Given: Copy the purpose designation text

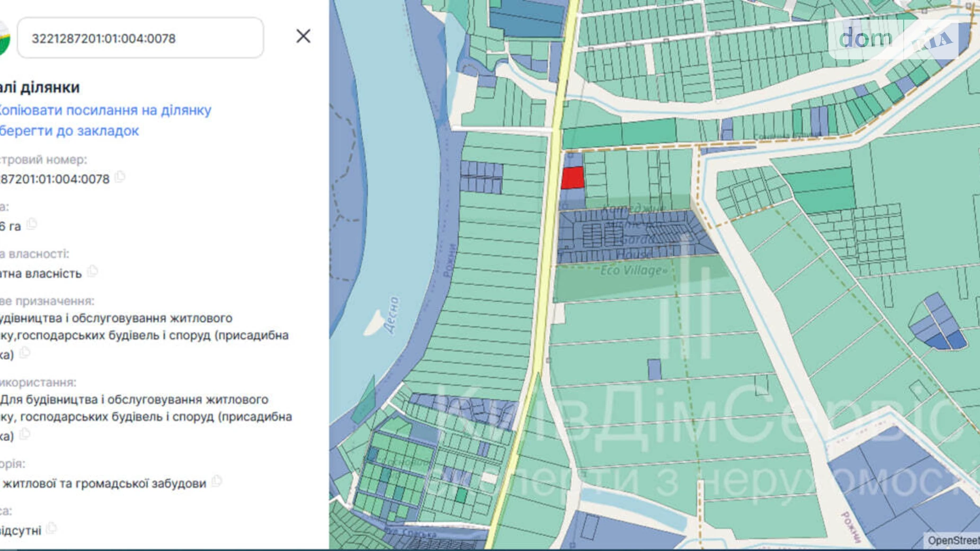Looking at the screenshot, I should [x=24, y=353].
